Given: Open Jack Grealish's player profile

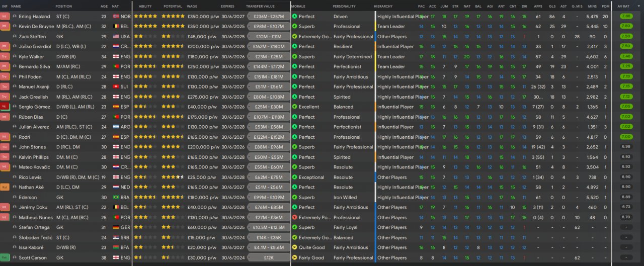Looking at the screenshot, I should (33, 97).
